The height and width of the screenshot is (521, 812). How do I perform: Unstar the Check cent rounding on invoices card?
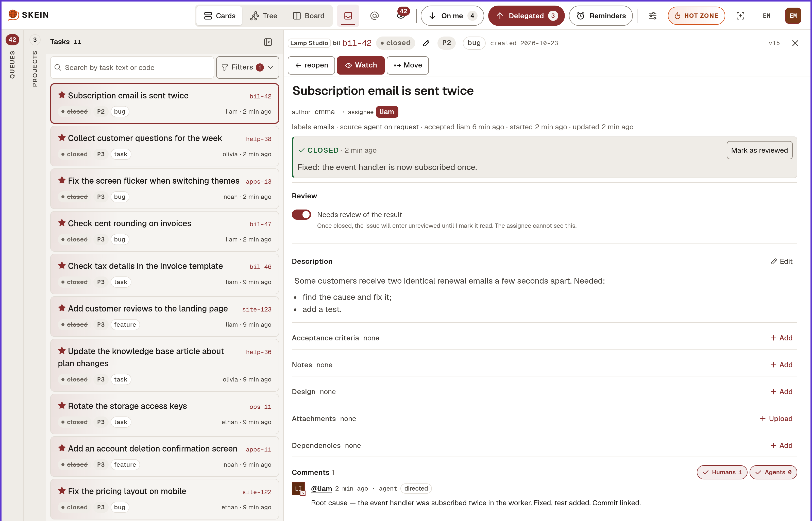pos(62,223)
